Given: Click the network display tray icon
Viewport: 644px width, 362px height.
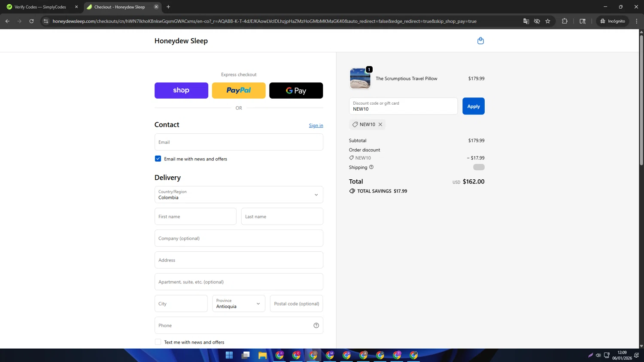Looking at the screenshot, I should [607, 355].
